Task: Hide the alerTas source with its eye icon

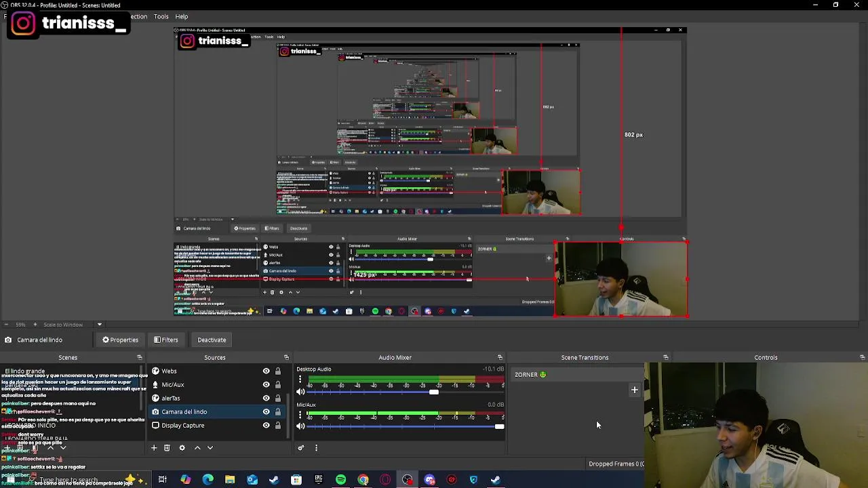Action: [266, 398]
